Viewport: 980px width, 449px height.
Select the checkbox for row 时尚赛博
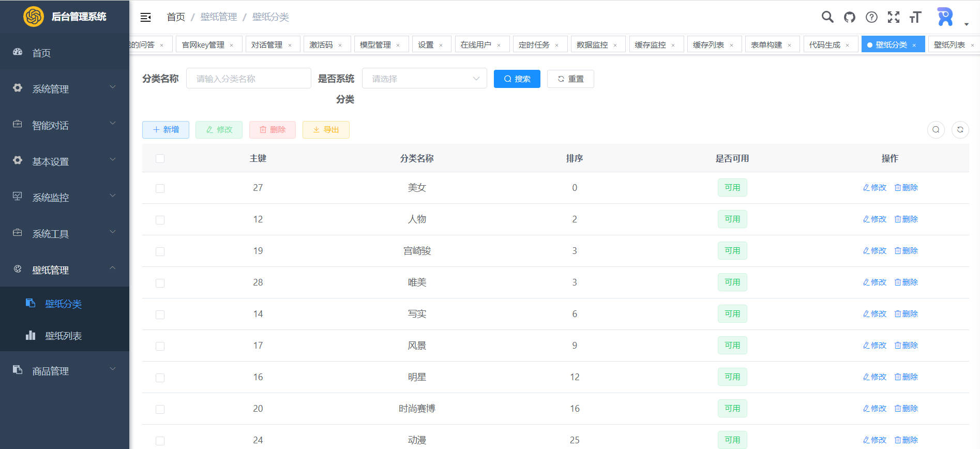160,409
